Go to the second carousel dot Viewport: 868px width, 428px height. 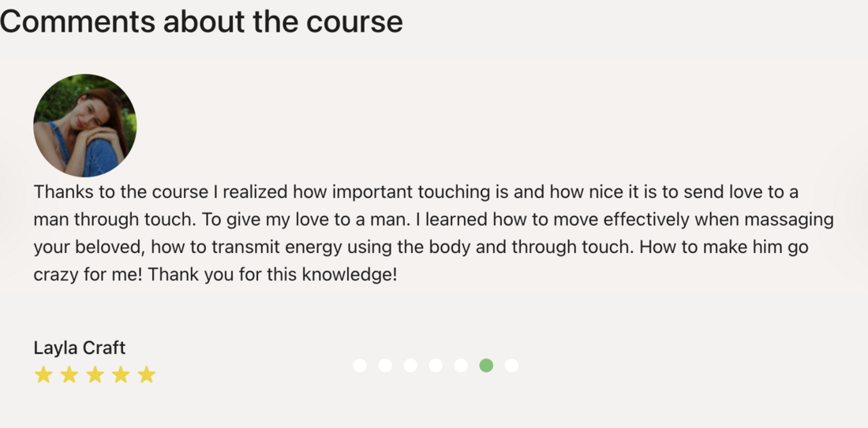(385, 366)
